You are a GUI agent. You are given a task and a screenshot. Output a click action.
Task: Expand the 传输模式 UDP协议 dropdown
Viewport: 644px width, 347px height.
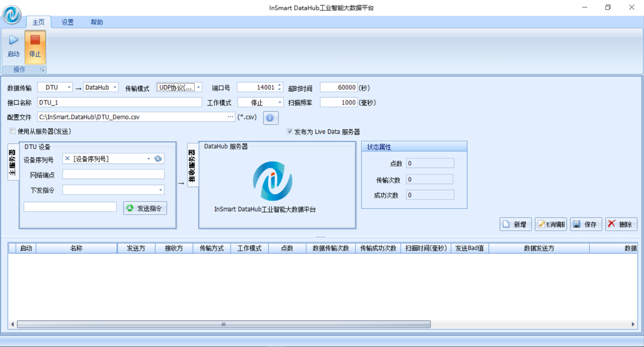point(198,88)
